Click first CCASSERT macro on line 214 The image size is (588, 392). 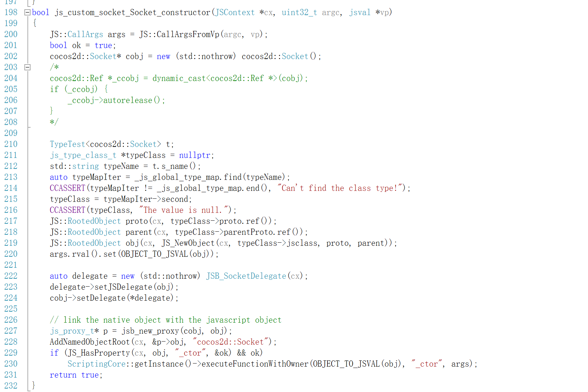67,188
